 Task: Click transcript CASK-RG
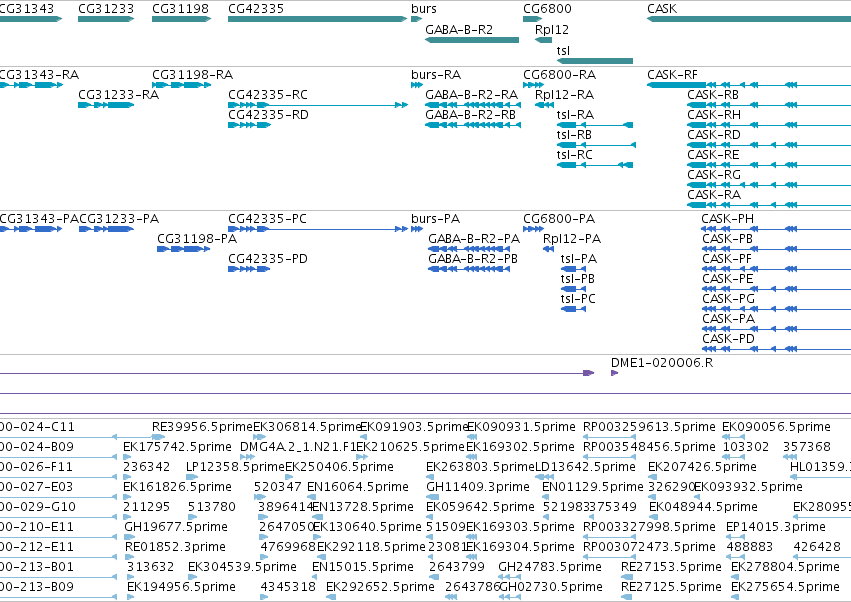(769, 185)
